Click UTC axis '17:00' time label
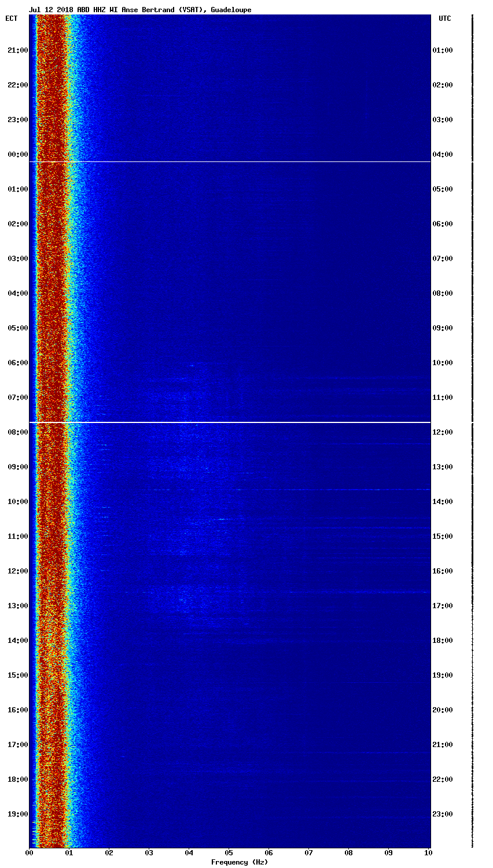The width and height of the screenshot is (493, 868). tap(443, 606)
